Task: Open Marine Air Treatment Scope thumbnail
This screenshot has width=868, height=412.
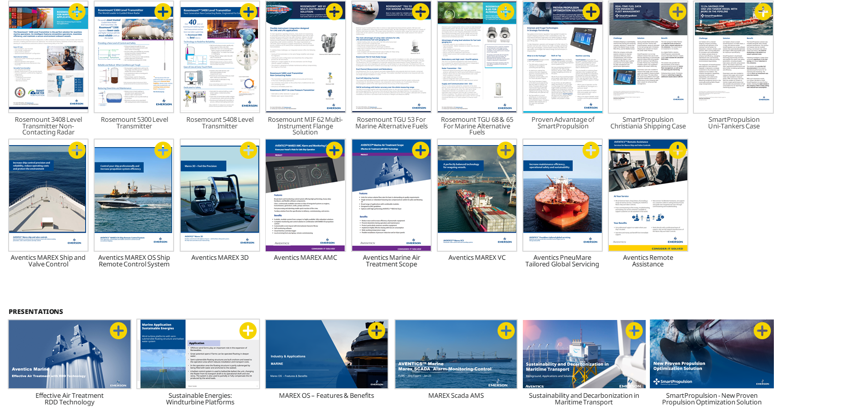Action: pyautogui.click(x=391, y=195)
